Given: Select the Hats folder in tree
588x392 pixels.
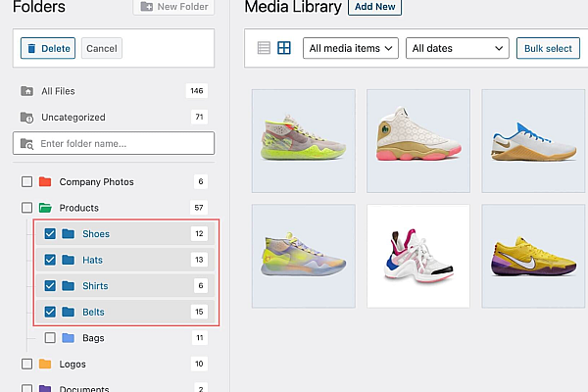Looking at the screenshot, I should 93,260.
